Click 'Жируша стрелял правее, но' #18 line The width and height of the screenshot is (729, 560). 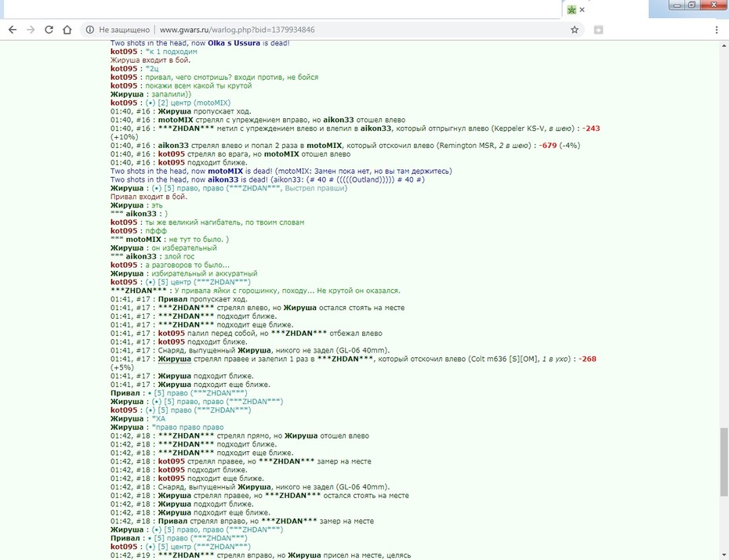(259, 496)
